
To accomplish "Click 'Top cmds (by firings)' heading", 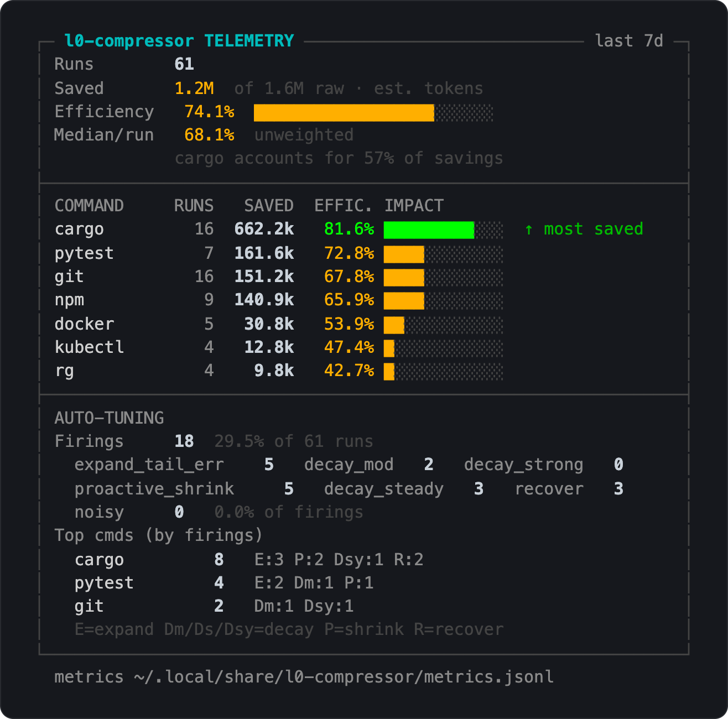I will pos(159,535).
